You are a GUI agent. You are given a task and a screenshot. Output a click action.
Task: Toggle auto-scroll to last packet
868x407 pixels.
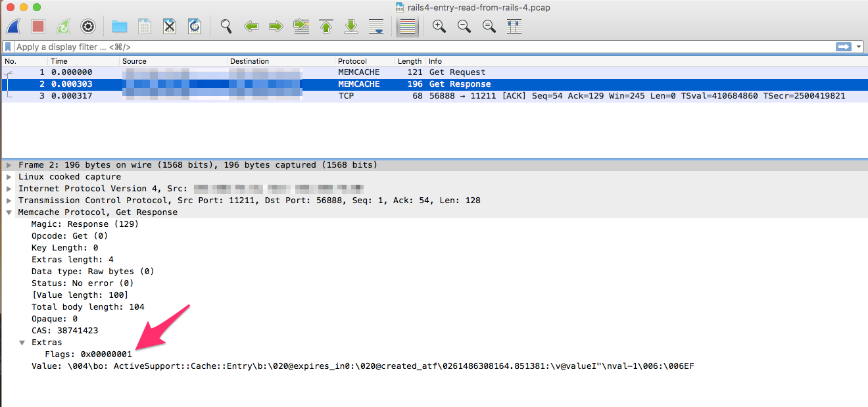coord(376,26)
